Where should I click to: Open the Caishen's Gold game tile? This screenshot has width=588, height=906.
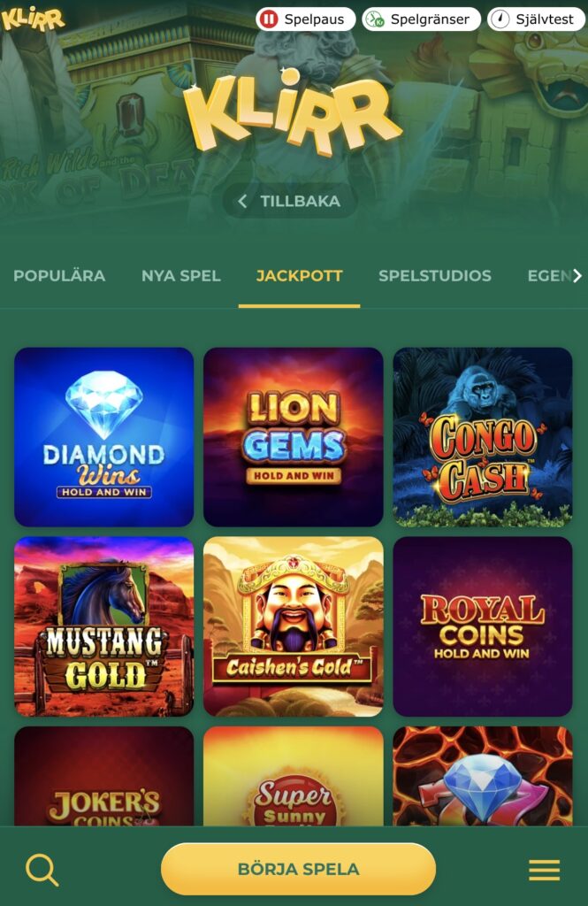294,626
